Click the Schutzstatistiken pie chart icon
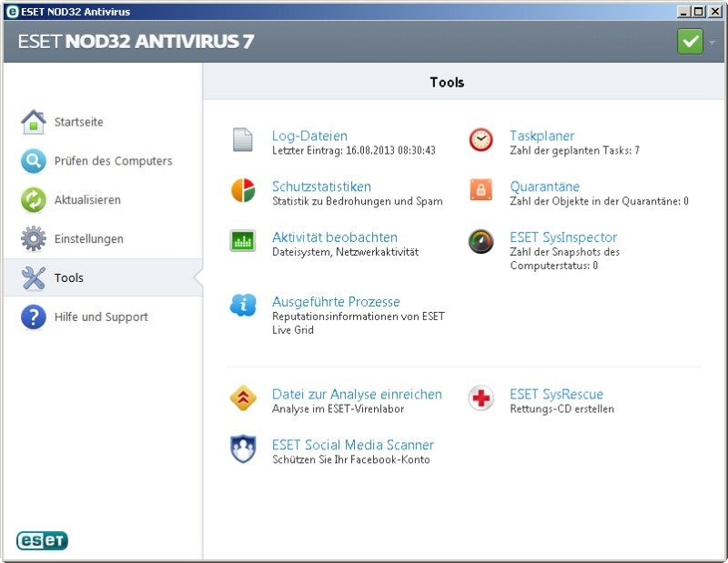The width and height of the screenshot is (728, 563). 243,190
